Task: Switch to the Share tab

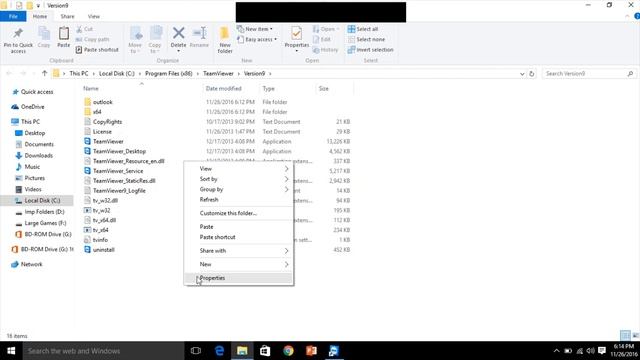Action: click(67, 16)
